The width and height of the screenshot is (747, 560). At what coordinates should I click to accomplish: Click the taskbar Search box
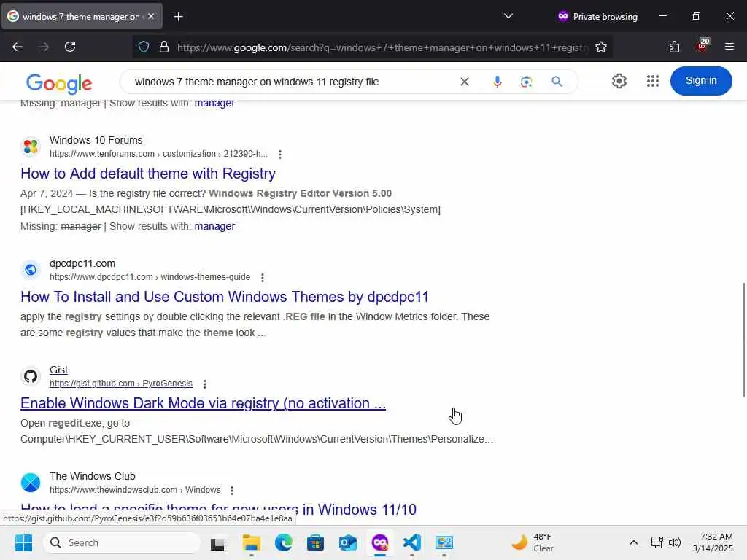122,542
